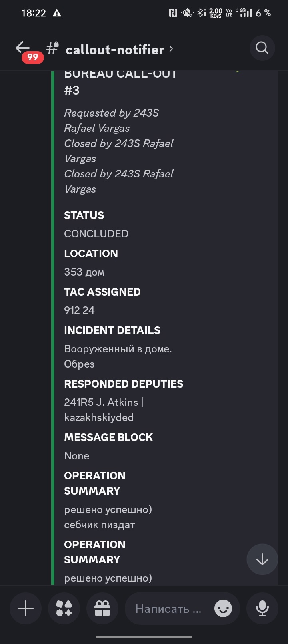Tap the RESPONDED DEPUTIES names text
This screenshot has height=644, width=288.
[103, 409]
